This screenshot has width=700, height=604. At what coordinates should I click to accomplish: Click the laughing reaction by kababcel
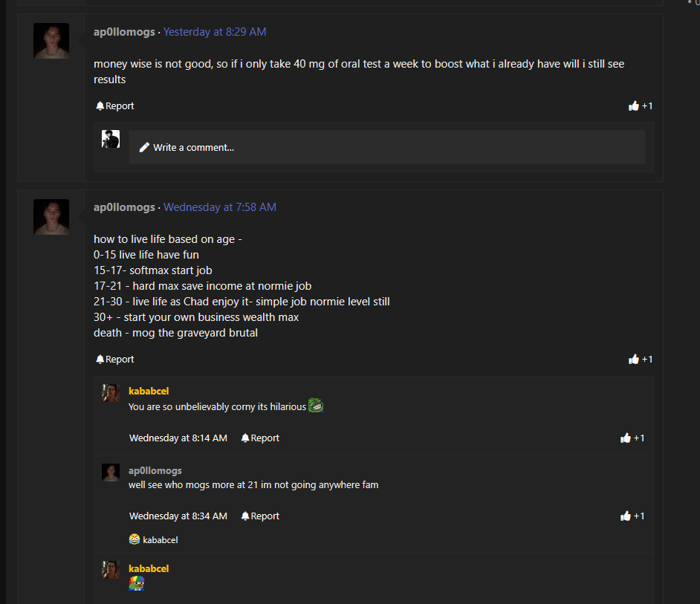point(134,540)
